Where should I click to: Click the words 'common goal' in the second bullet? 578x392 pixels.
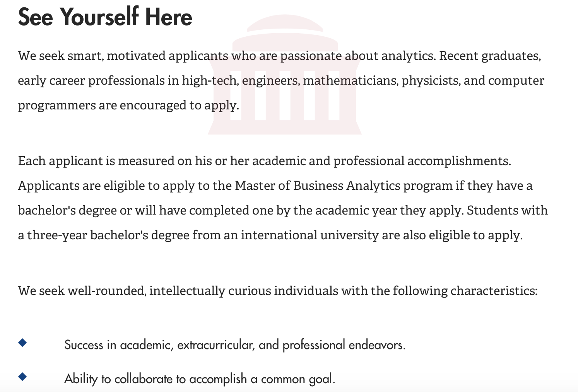click(x=296, y=379)
